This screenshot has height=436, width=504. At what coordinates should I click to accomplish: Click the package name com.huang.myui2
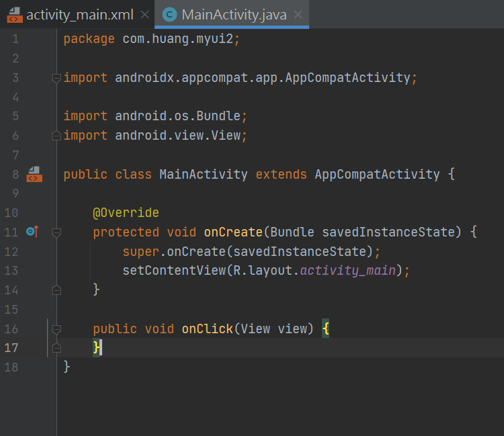coord(177,39)
